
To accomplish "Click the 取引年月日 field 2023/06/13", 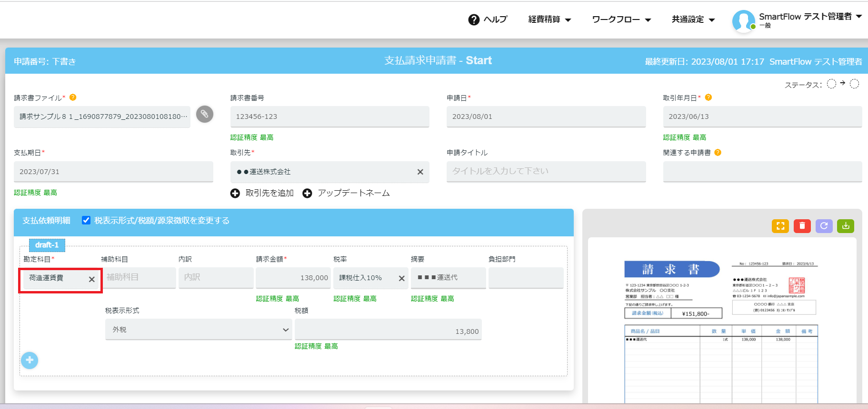I will (x=762, y=117).
